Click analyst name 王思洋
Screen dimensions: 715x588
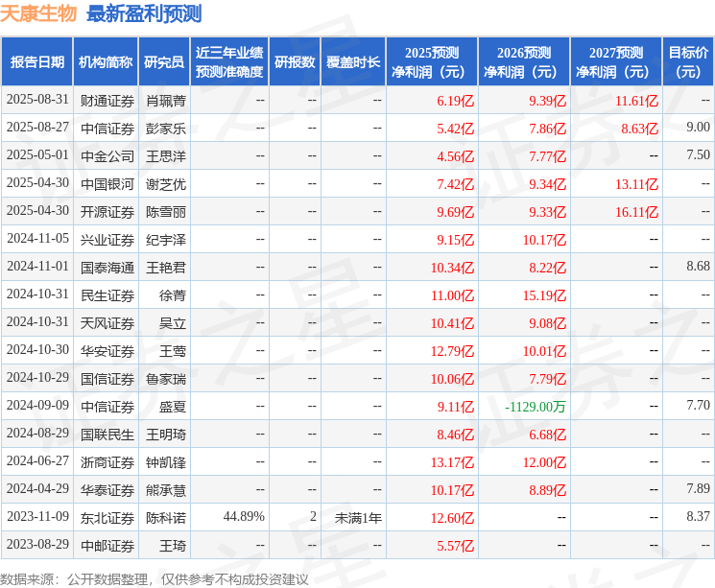(x=166, y=156)
